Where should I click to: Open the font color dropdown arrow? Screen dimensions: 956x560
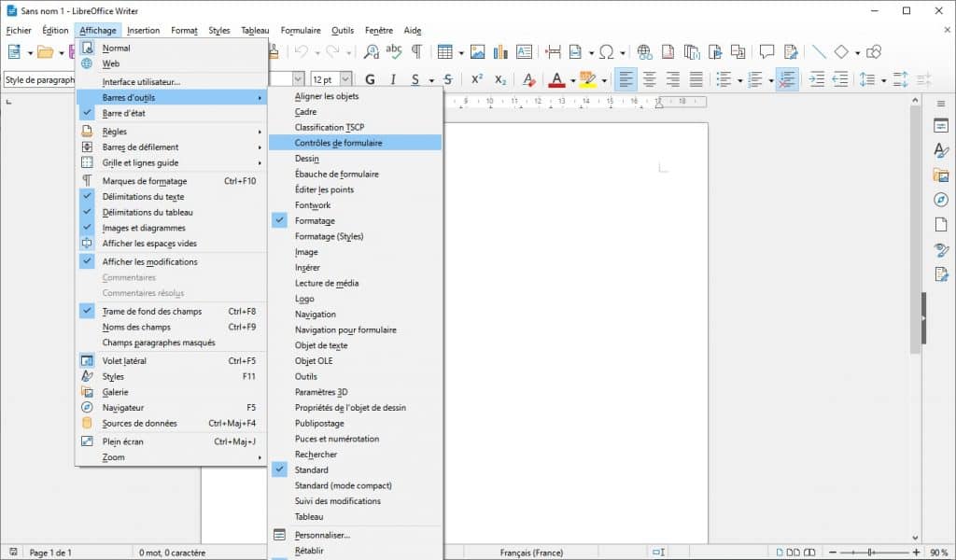pos(572,80)
